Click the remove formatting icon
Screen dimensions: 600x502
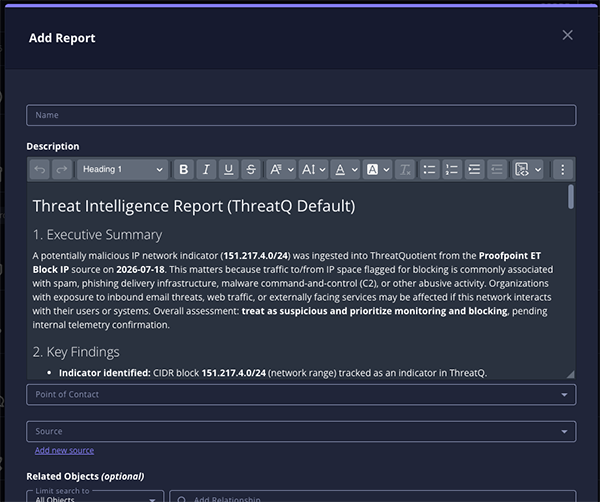pos(405,169)
